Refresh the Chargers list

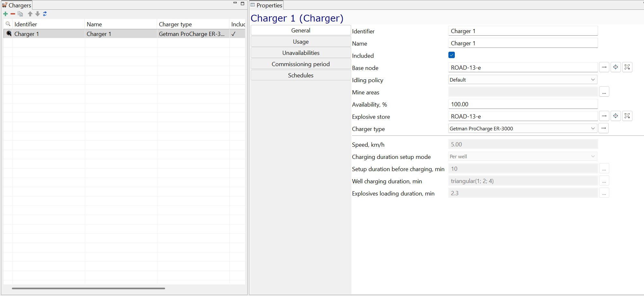(45, 14)
